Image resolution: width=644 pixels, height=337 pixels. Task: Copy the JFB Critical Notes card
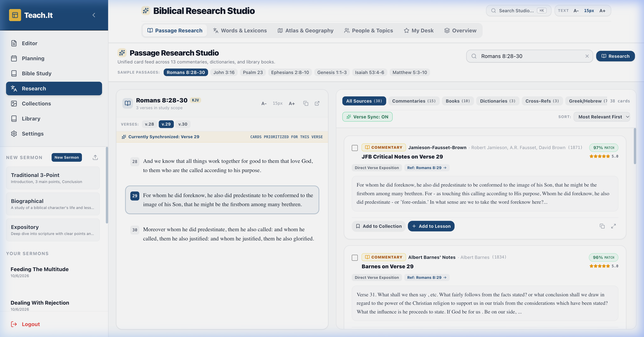pyautogui.click(x=602, y=226)
